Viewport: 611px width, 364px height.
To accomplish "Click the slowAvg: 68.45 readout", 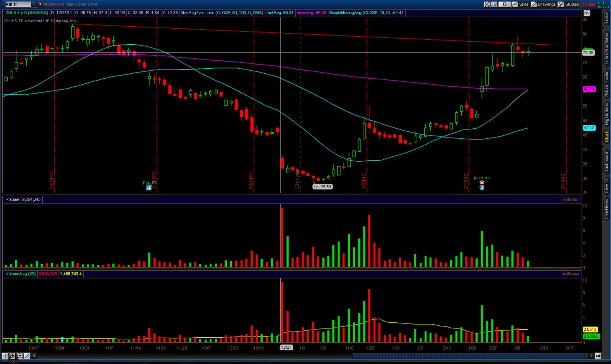I will click(x=311, y=13).
